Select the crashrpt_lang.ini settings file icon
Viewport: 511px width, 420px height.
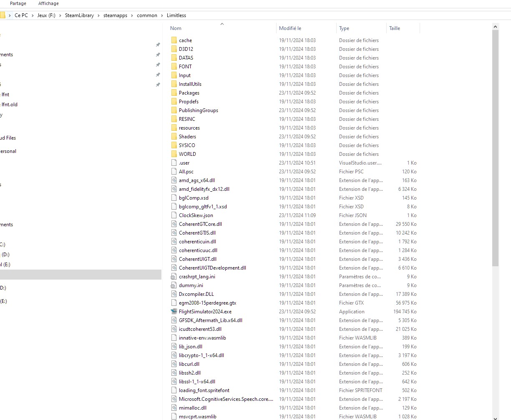(x=174, y=277)
